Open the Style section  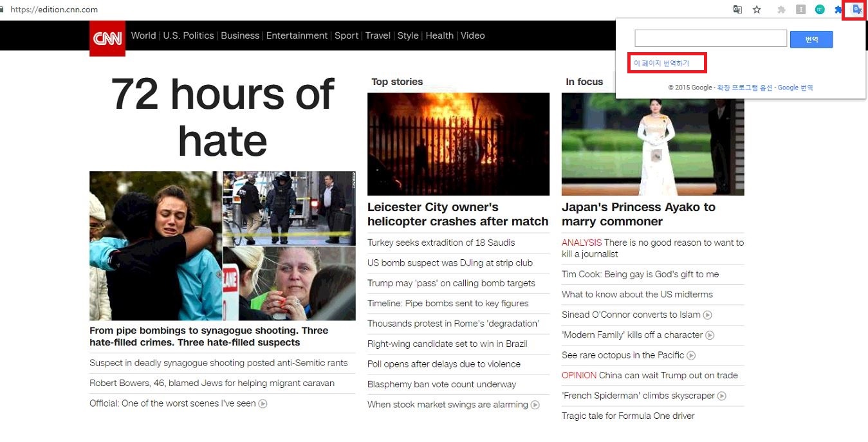[408, 35]
